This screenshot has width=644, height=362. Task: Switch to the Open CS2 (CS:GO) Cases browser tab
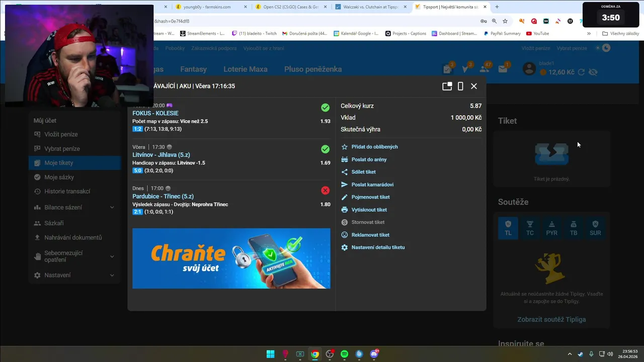[x=290, y=7]
